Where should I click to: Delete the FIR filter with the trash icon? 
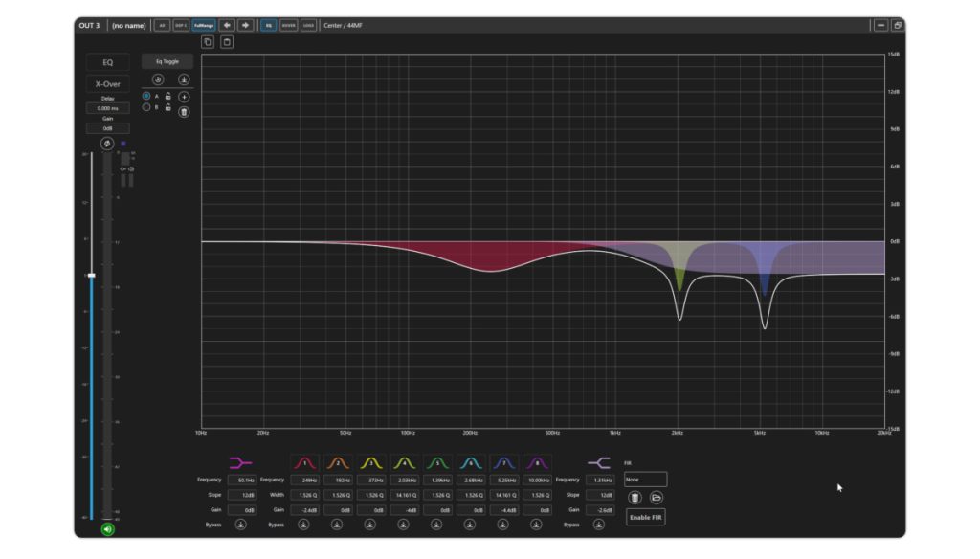(x=635, y=498)
